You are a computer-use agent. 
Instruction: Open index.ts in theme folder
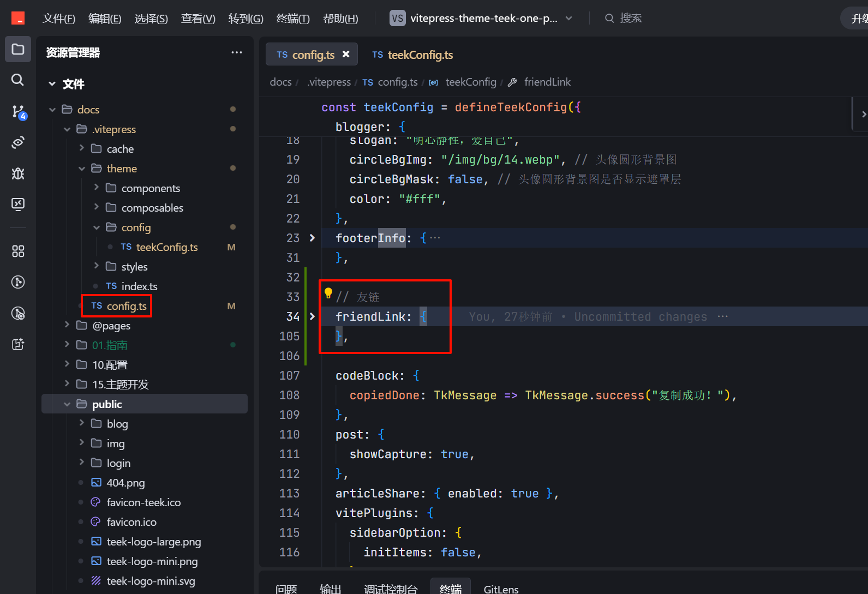click(139, 286)
